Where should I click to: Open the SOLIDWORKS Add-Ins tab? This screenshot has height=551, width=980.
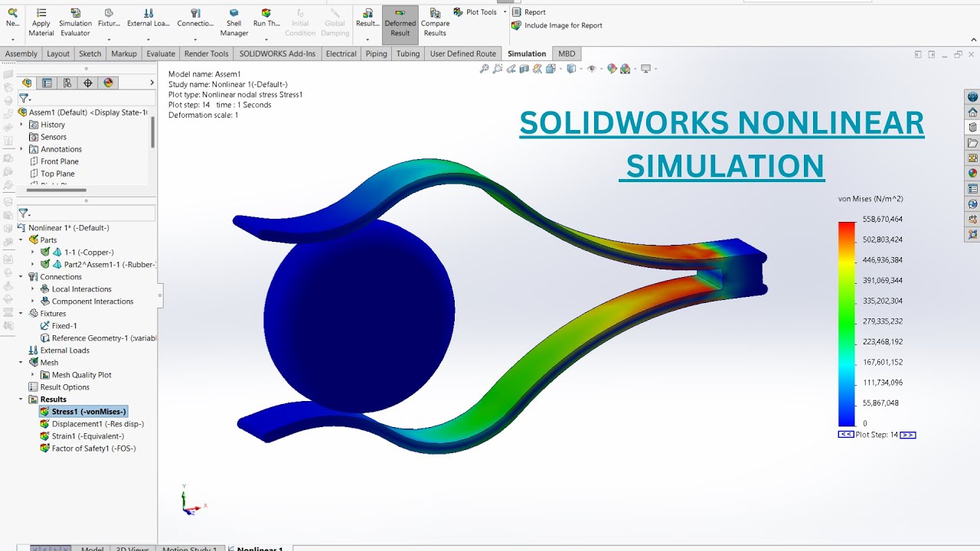click(x=277, y=54)
